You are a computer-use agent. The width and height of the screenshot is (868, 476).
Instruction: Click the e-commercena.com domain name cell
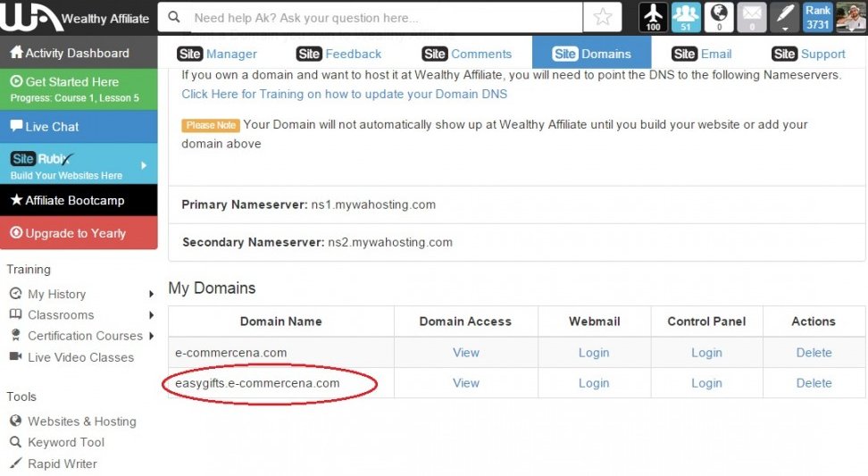(281, 353)
